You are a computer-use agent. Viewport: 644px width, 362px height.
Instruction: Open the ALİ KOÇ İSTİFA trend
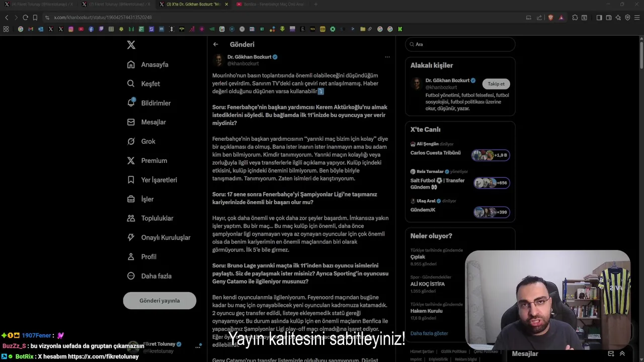point(428,284)
